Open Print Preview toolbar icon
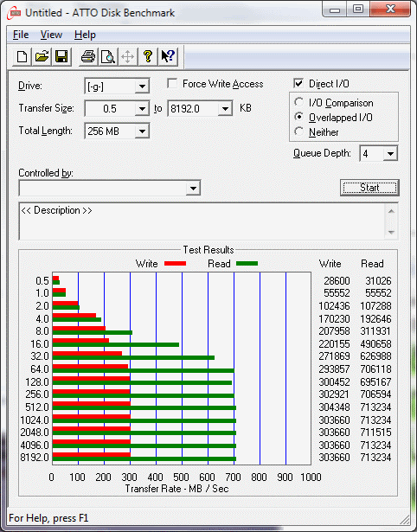This screenshot has width=417, height=532. [x=108, y=56]
